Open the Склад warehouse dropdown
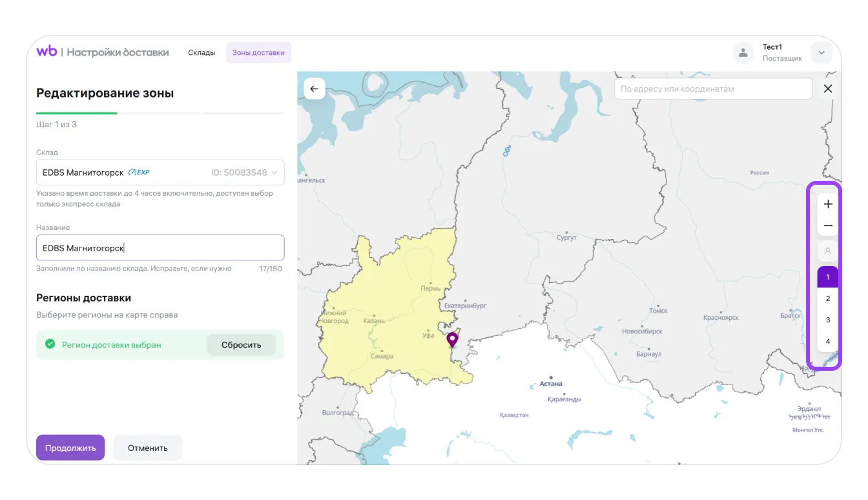This screenshot has width=868, height=500. click(x=160, y=172)
